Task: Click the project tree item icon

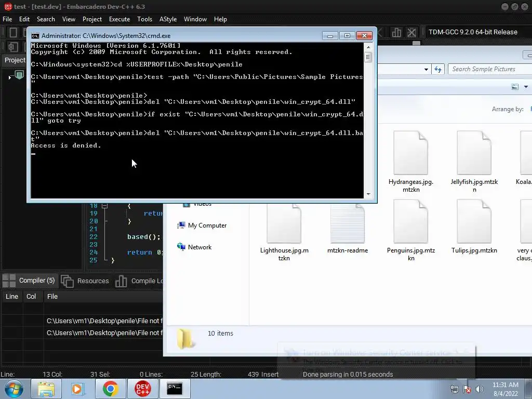Action: coord(19,75)
